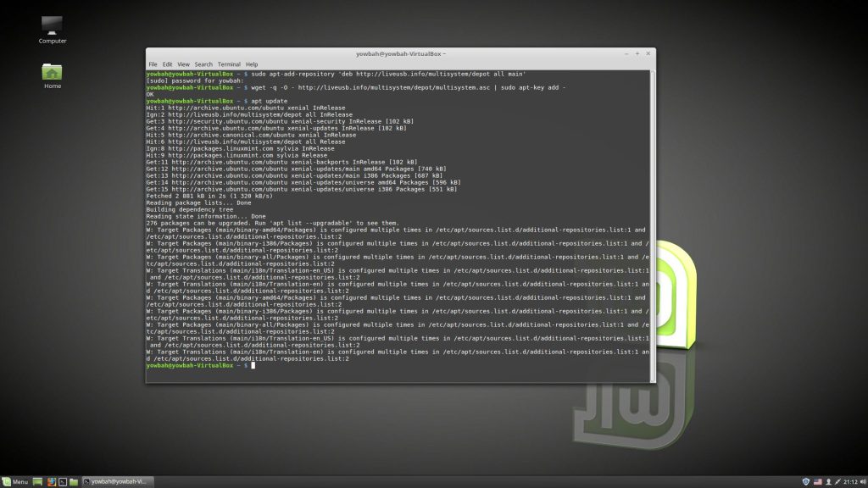Open the file manager panel launcher
The width and height of the screenshot is (868, 488).
(x=74, y=481)
